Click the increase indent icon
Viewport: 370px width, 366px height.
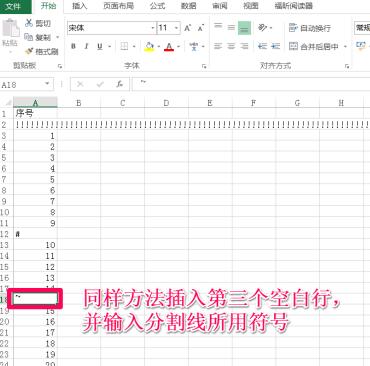275,46
